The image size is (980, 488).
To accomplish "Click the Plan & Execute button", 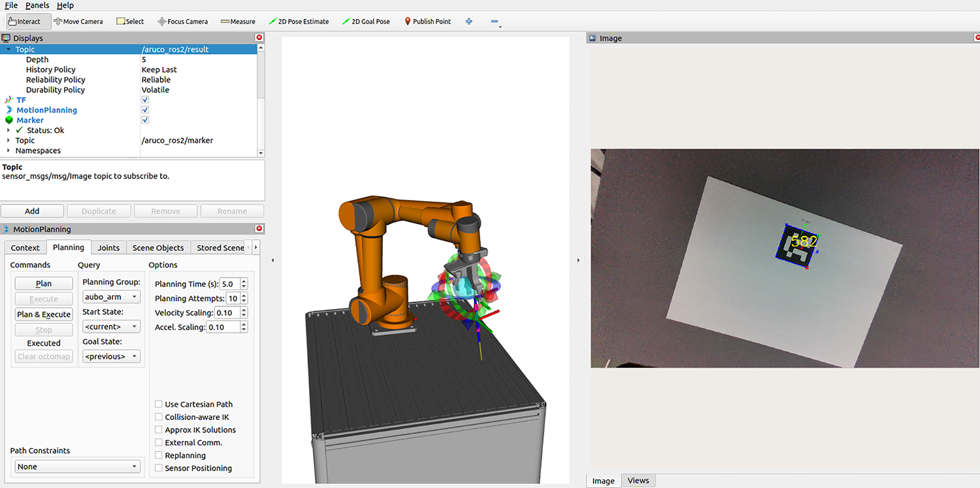I will tap(44, 314).
